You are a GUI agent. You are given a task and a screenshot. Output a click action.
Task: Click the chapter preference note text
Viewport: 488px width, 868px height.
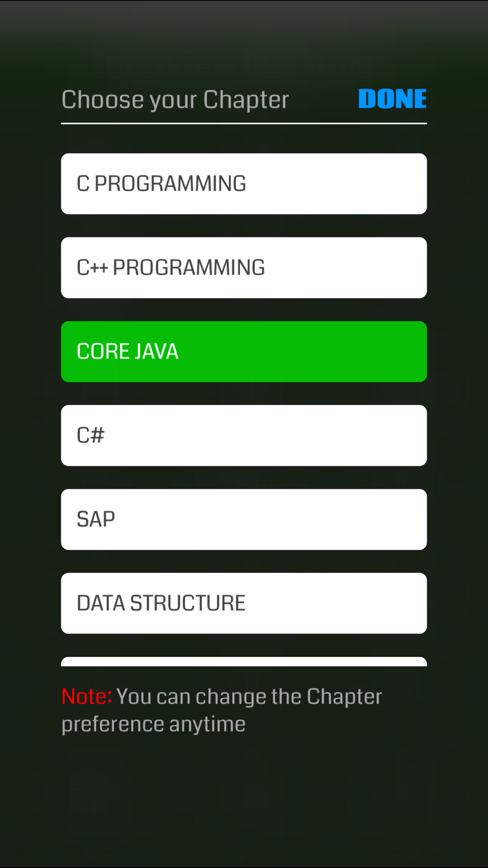coord(222,710)
